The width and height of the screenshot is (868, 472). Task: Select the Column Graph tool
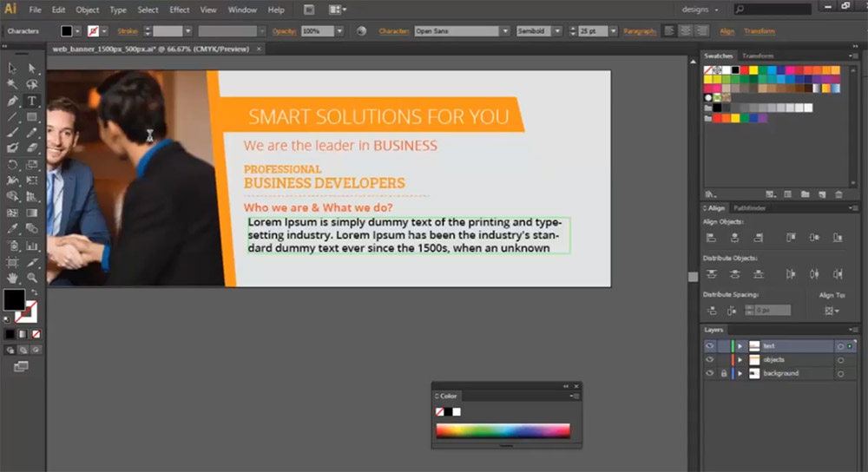[32, 246]
